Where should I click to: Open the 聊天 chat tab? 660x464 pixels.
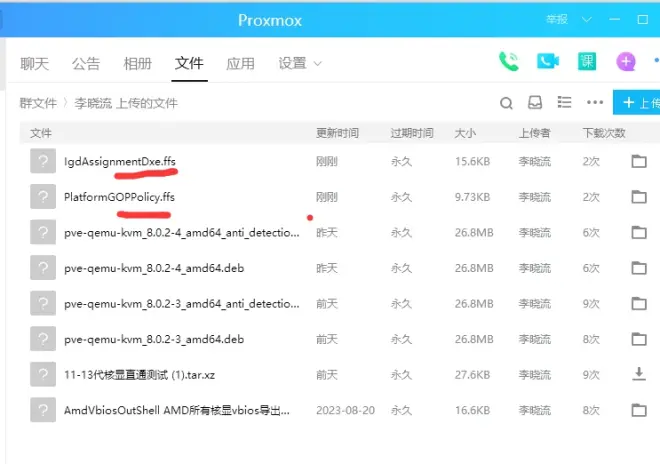point(35,64)
